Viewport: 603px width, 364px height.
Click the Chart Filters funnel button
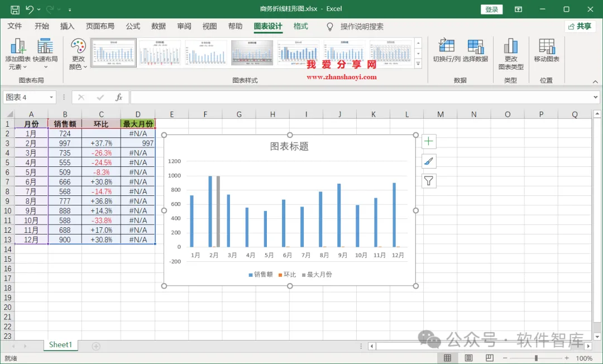[x=429, y=181]
